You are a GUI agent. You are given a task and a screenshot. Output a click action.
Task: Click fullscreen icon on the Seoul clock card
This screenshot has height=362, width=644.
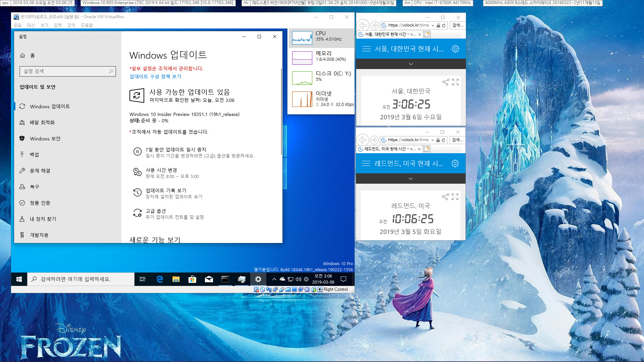click(455, 82)
